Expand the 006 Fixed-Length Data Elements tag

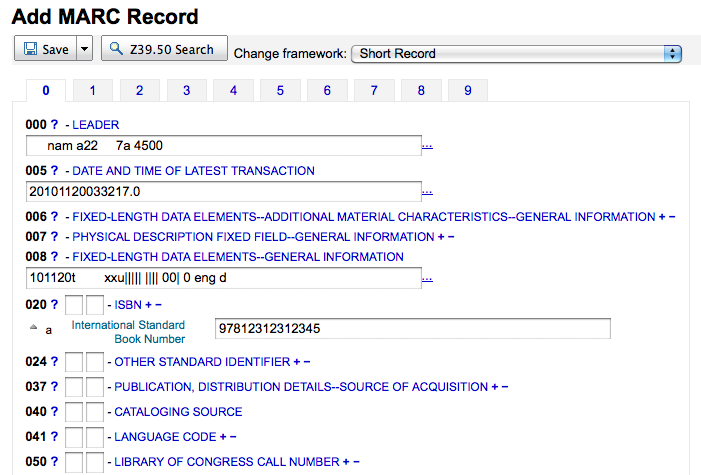click(x=362, y=217)
